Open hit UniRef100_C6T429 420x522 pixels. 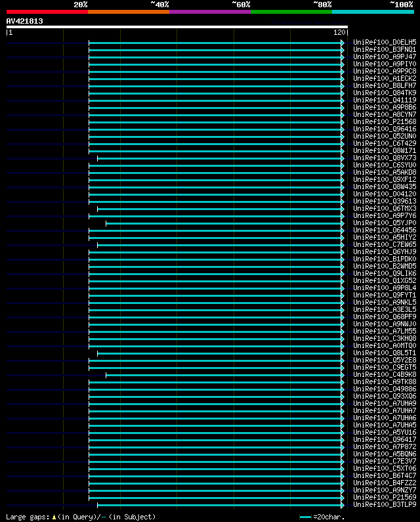click(x=385, y=144)
